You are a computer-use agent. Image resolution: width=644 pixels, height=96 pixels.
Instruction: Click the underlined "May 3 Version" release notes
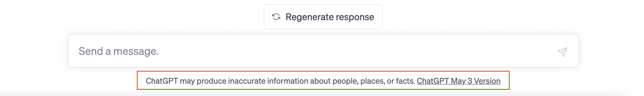click(475, 81)
